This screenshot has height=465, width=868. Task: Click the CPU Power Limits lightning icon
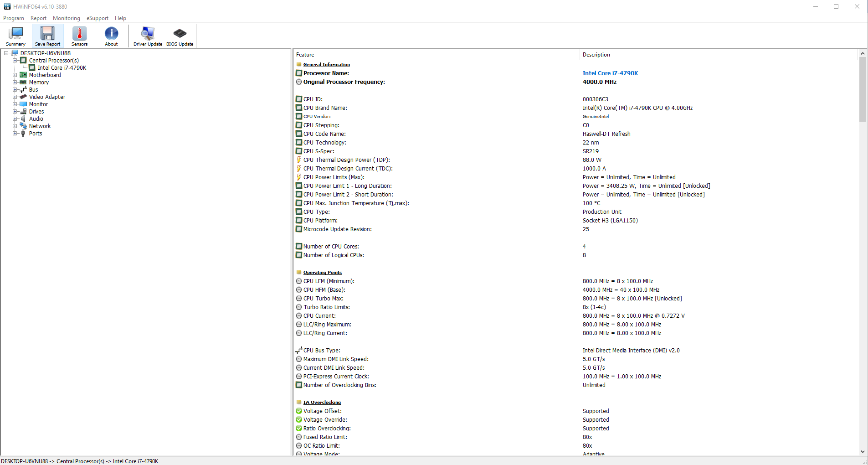299,177
